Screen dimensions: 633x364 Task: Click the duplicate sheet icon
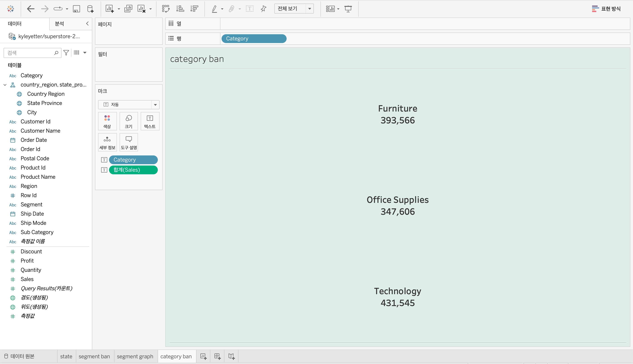coord(128,9)
